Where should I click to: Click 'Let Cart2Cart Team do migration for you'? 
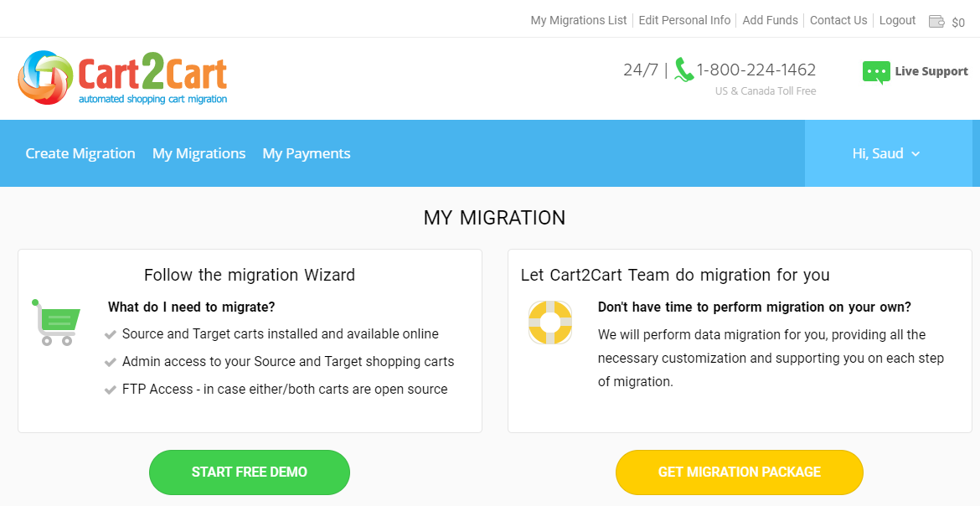[675, 276]
